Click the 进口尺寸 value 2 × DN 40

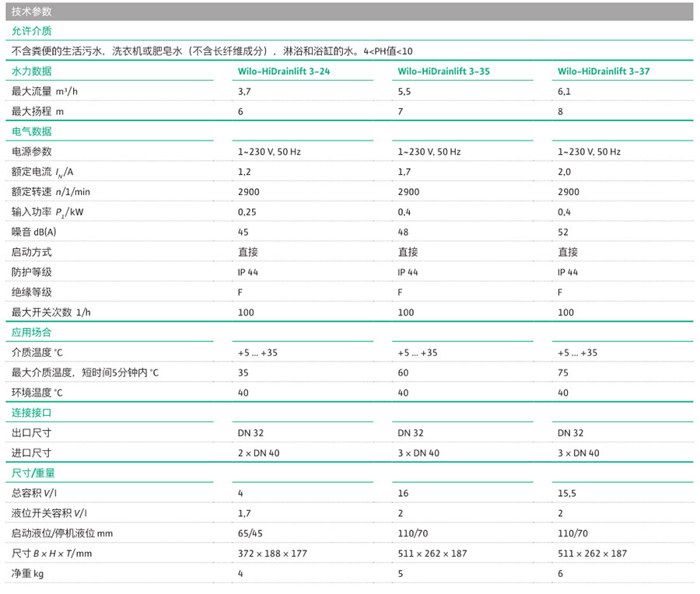click(258, 453)
